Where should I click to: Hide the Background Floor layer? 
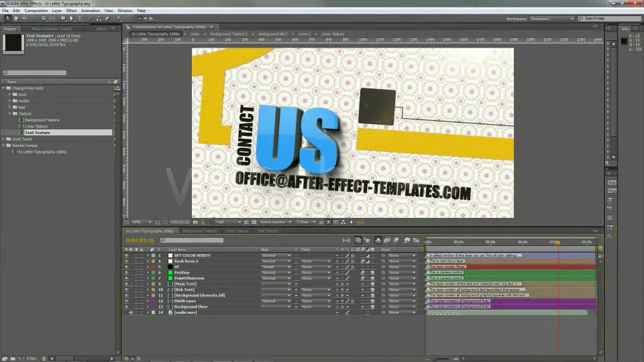[x=127, y=306]
